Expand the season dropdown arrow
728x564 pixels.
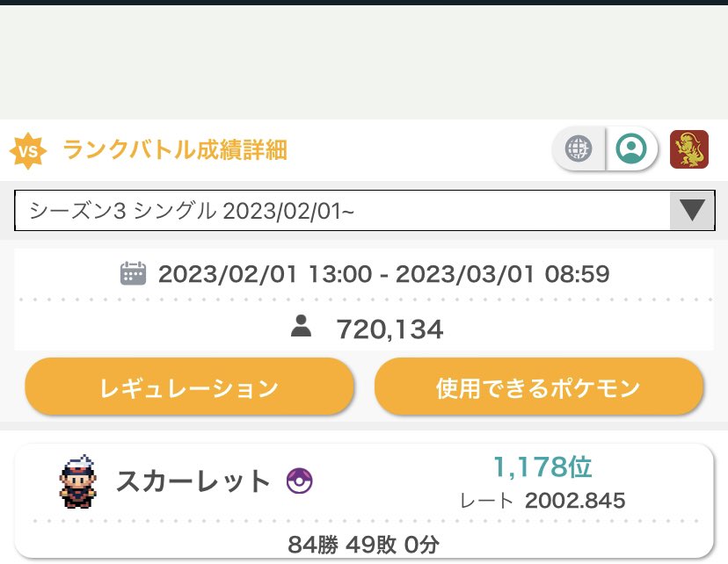(692, 210)
